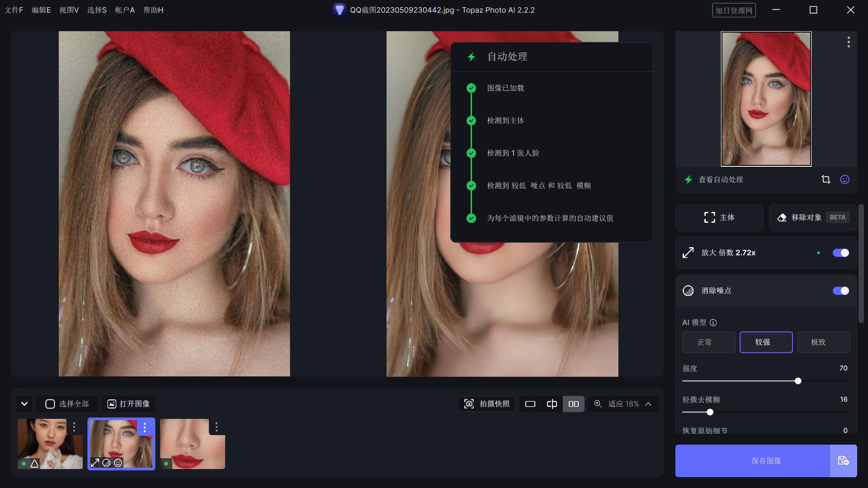The height and width of the screenshot is (488, 868).
Task: Click the 检测到 1 张人脸 step text
Action: [x=513, y=153]
